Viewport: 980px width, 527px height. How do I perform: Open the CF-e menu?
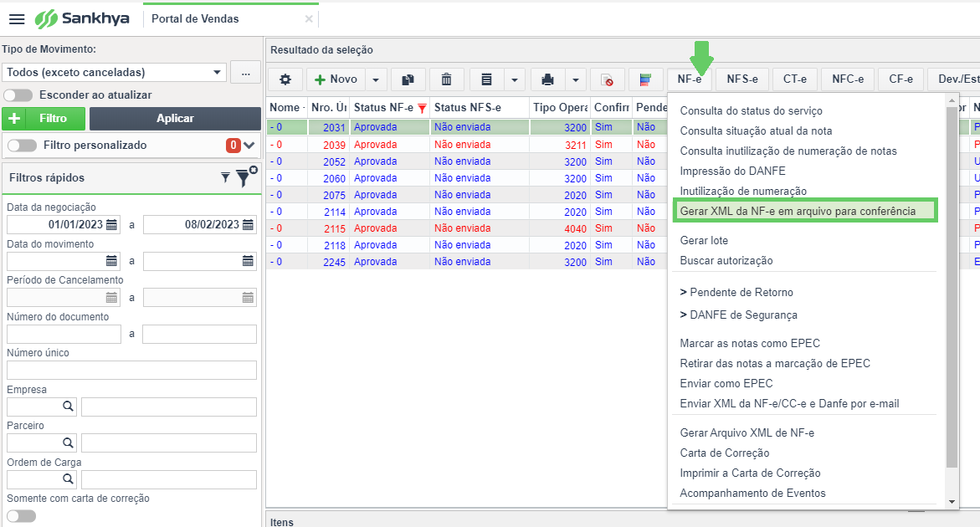901,79
